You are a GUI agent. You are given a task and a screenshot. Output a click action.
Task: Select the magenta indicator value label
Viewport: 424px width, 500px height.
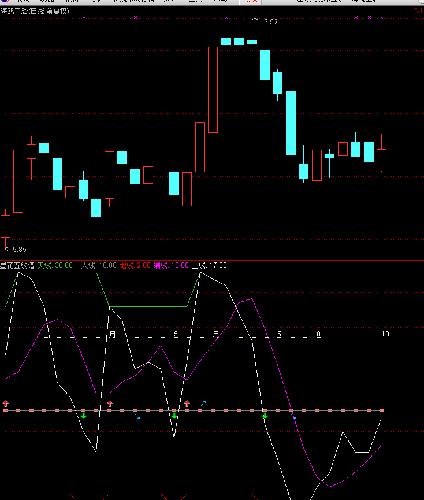pos(171,266)
